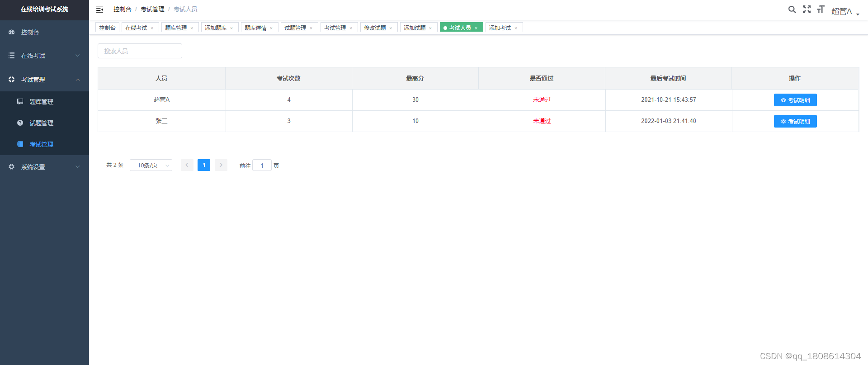The image size is (868, 365).
Task: Click the 人员 column header
Action: tap(161, 78)
